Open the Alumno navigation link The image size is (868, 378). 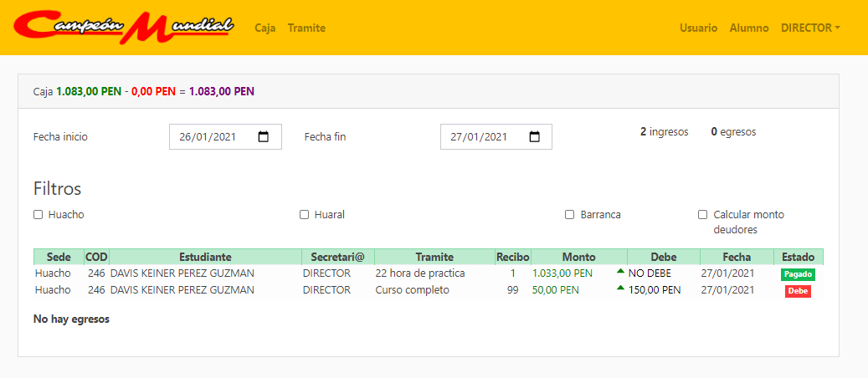(x=749, y=28)
